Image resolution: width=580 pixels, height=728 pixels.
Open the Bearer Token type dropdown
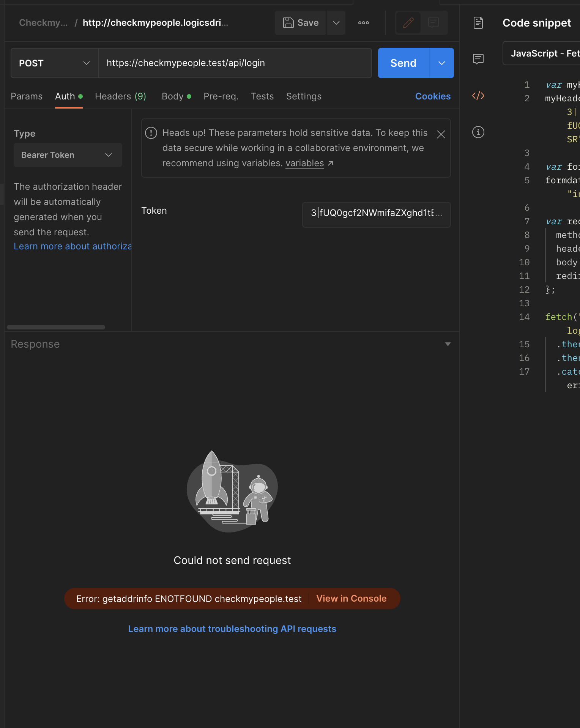click(68, 155)
